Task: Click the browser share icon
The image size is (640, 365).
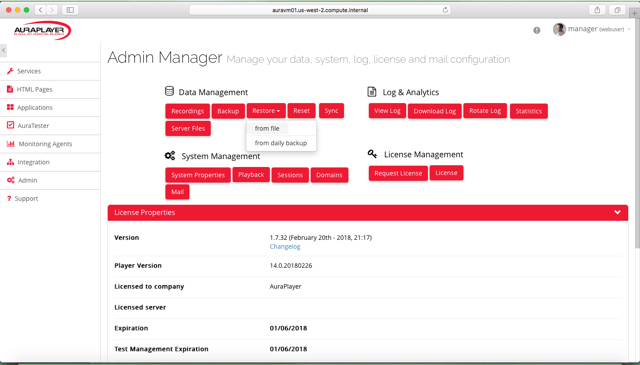Action: click(597, 10)
